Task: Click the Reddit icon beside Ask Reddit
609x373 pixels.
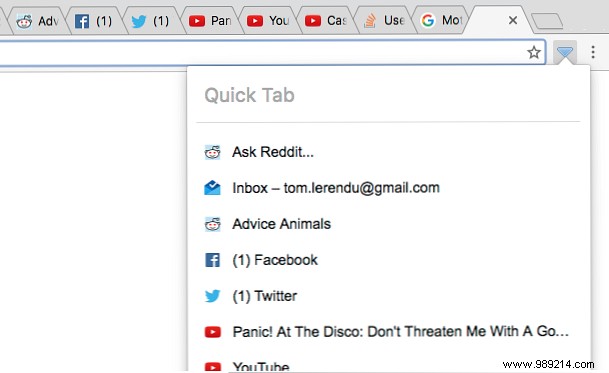Action: pos(212,152)
